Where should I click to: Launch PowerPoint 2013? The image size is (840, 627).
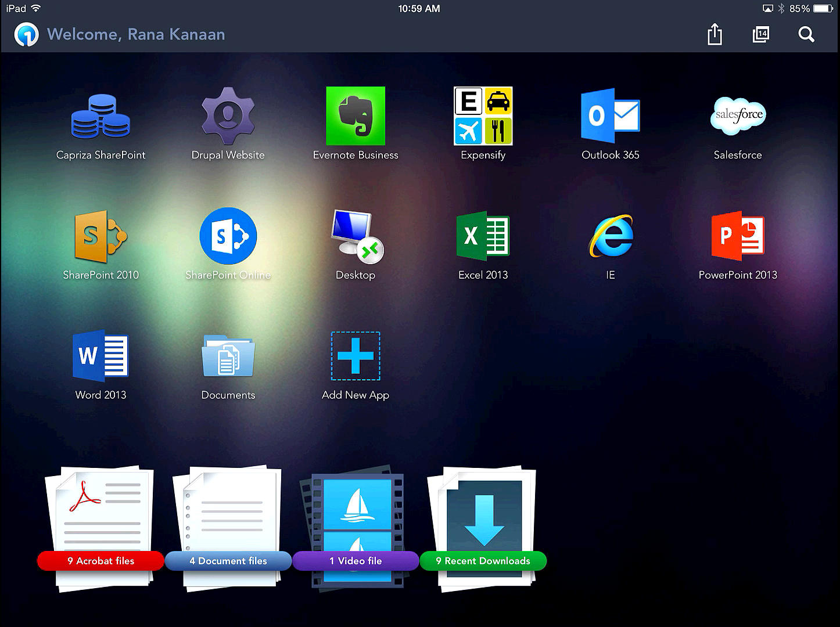click(738, 236)
